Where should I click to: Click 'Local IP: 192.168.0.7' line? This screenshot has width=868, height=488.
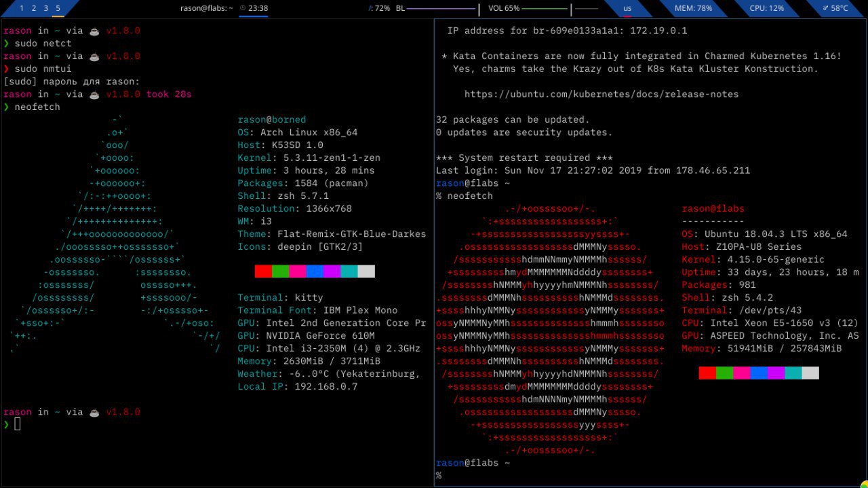point(297,387)
